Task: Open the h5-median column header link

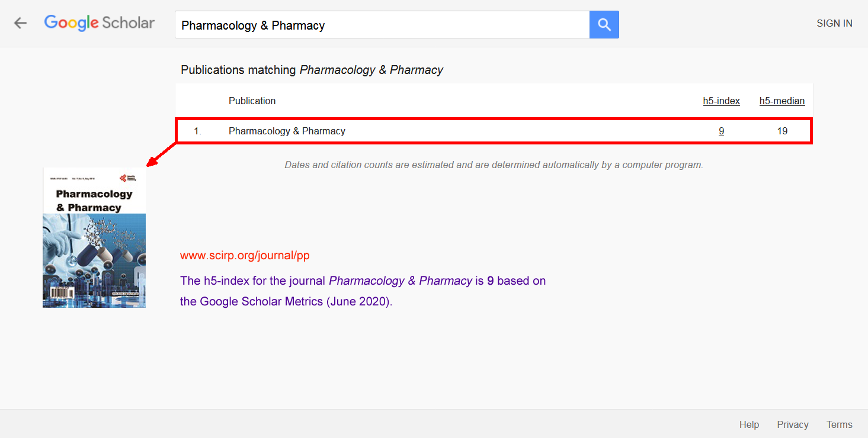Action: pos(782,101)
